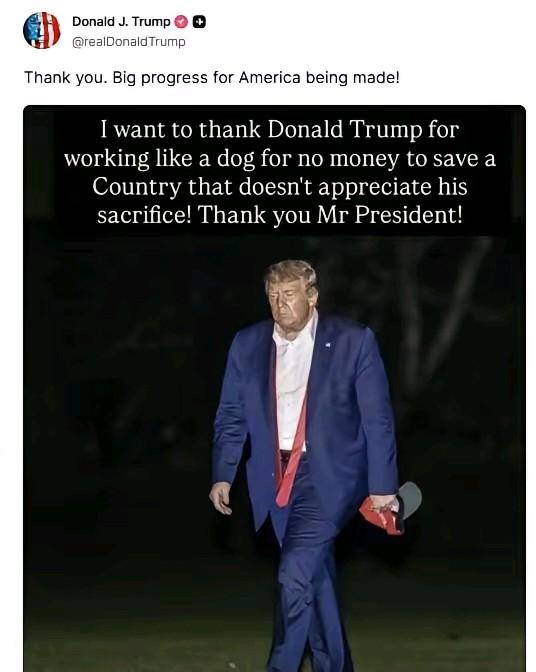The image size is (536, 672).
Task: Click the lapel pin on blue jacket
Action: [328, 344]
